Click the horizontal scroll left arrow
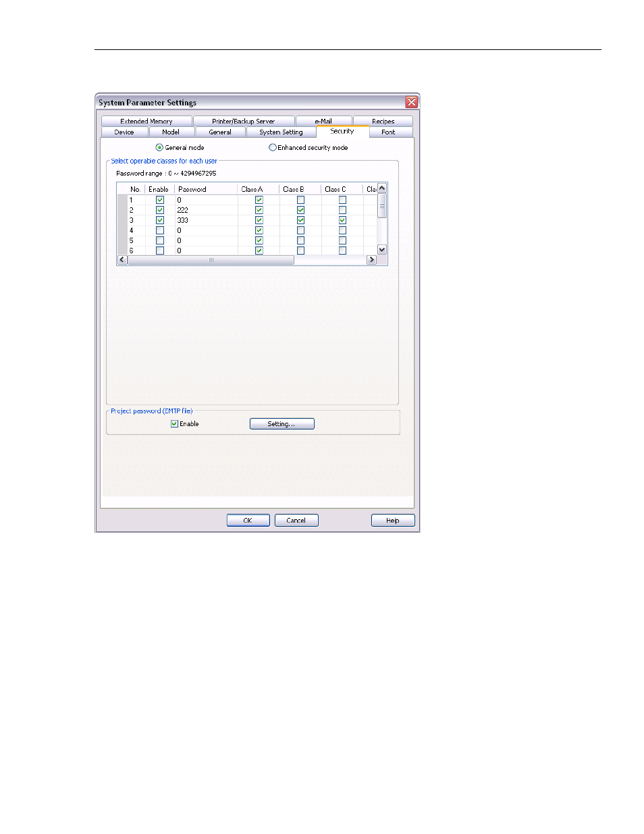The height and width of the screenshot is (834, 644). 122,260
